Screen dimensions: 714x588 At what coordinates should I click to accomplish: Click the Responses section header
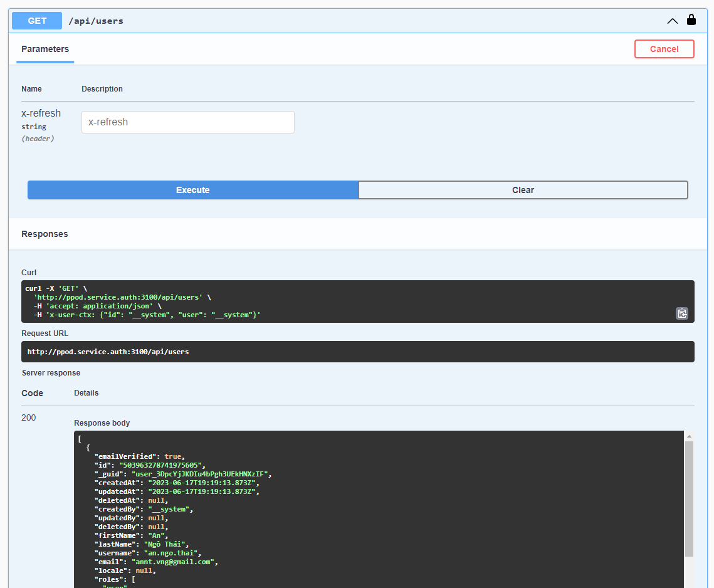(x=45, y=234)
